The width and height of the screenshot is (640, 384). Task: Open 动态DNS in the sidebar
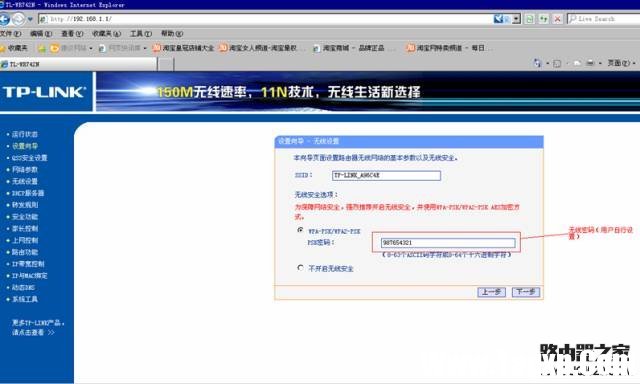[23, 288]
